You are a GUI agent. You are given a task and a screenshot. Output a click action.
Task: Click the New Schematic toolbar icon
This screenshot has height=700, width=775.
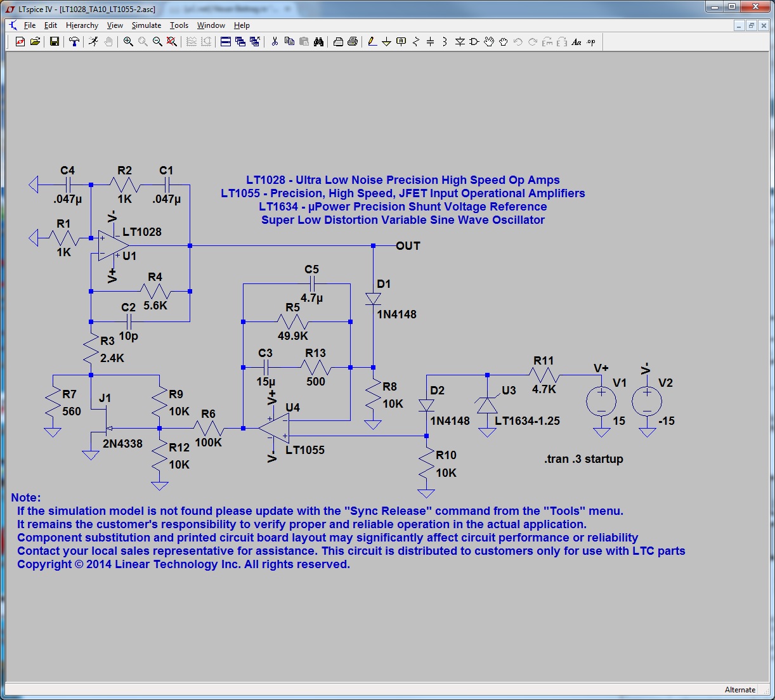tap(20, 42)
